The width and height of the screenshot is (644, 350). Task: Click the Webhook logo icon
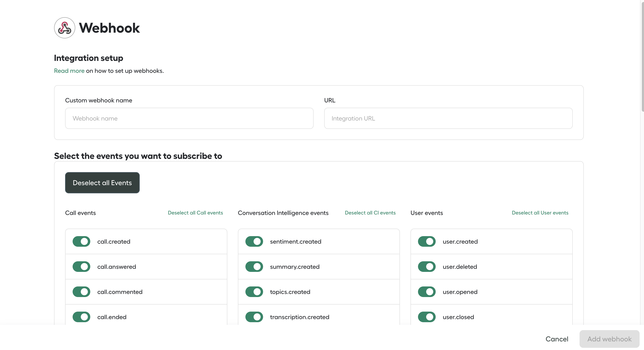(64, 28)
